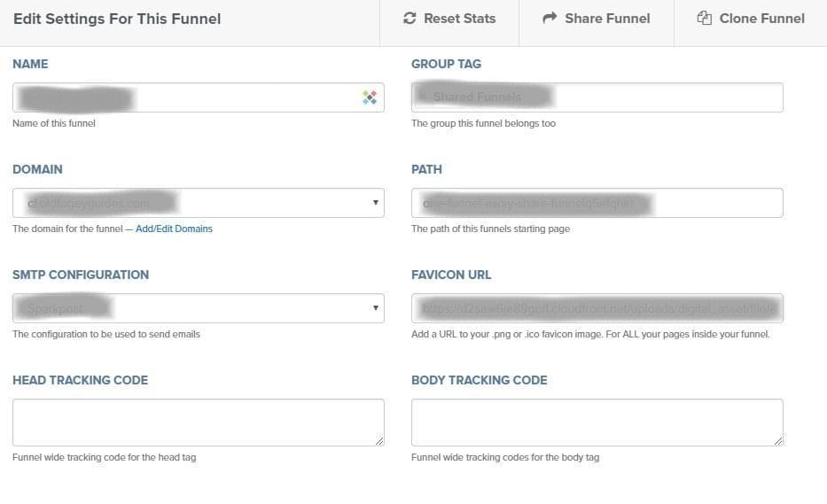Click inside the Body Tracking Code textarea
Viewport: 827px width, 504px height.
[597, 422]
